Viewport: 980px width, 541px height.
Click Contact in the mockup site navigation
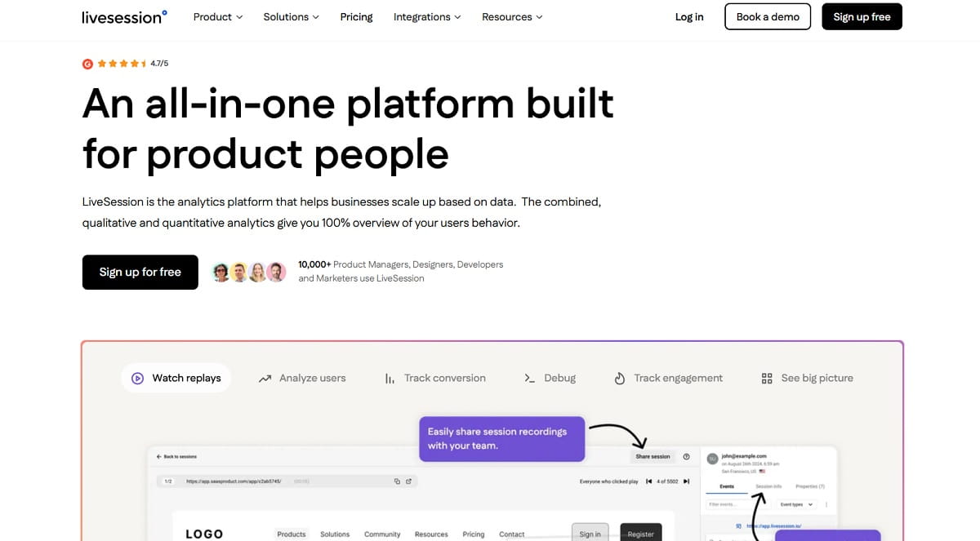pos(512,534)
